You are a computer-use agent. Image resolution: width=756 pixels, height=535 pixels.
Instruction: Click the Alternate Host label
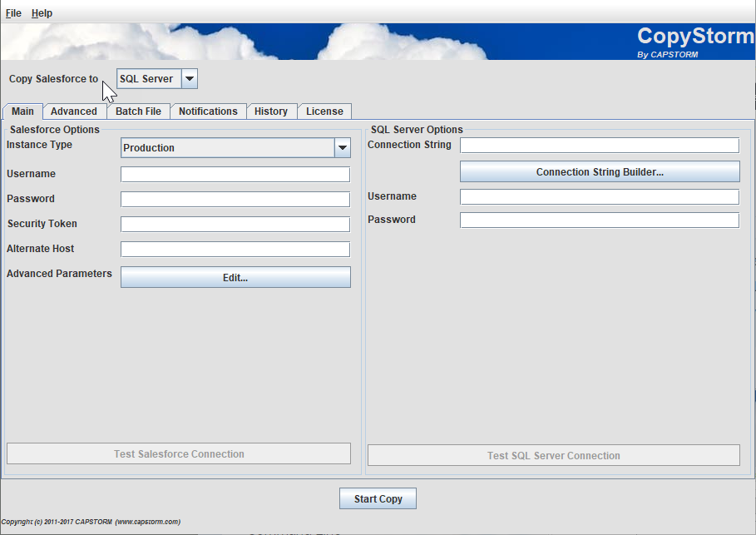41,249
